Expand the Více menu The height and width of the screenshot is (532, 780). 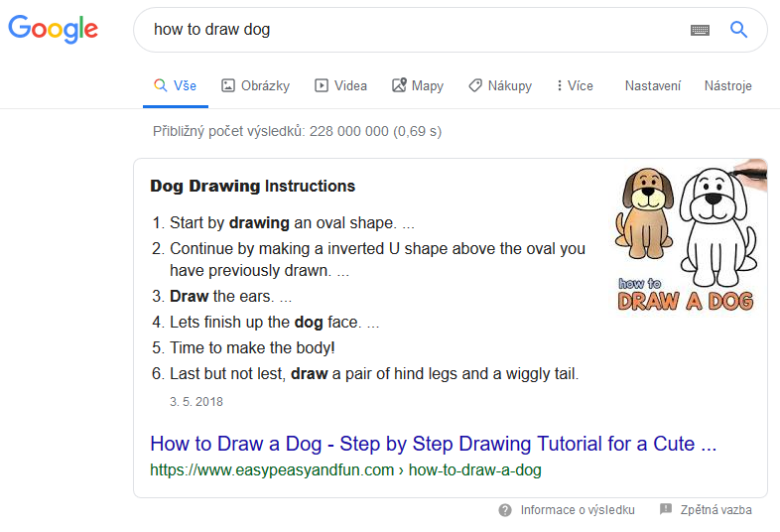(x=575, y=85)
